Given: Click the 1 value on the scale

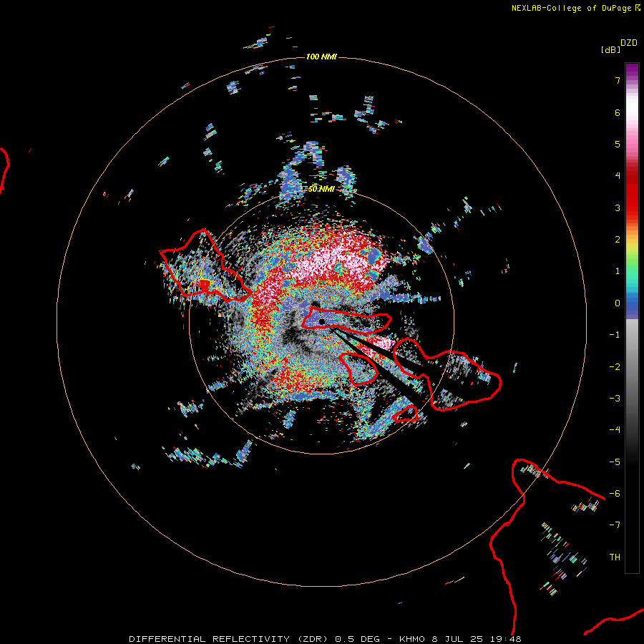Looking at the screenshot, I should [x=618, y=271].
